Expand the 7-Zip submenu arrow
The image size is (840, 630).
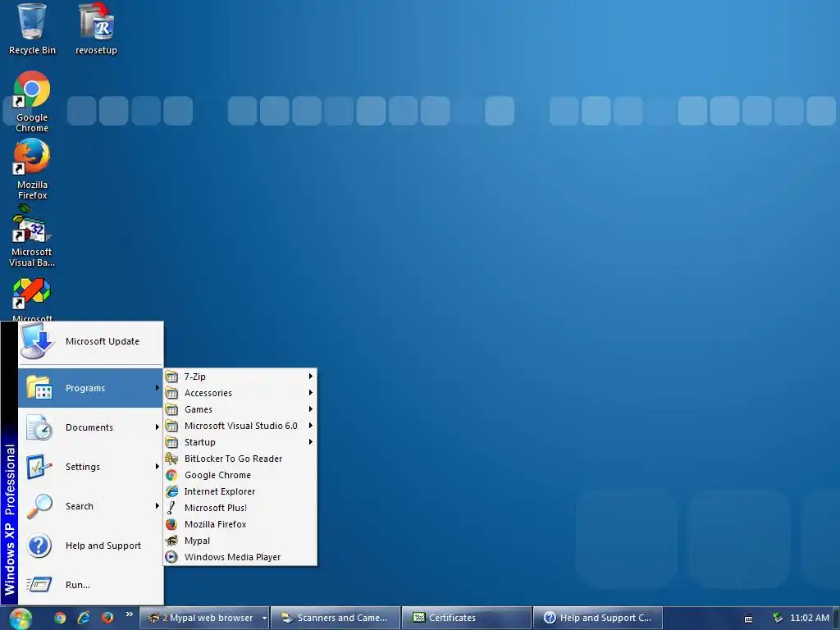[310, 377]
